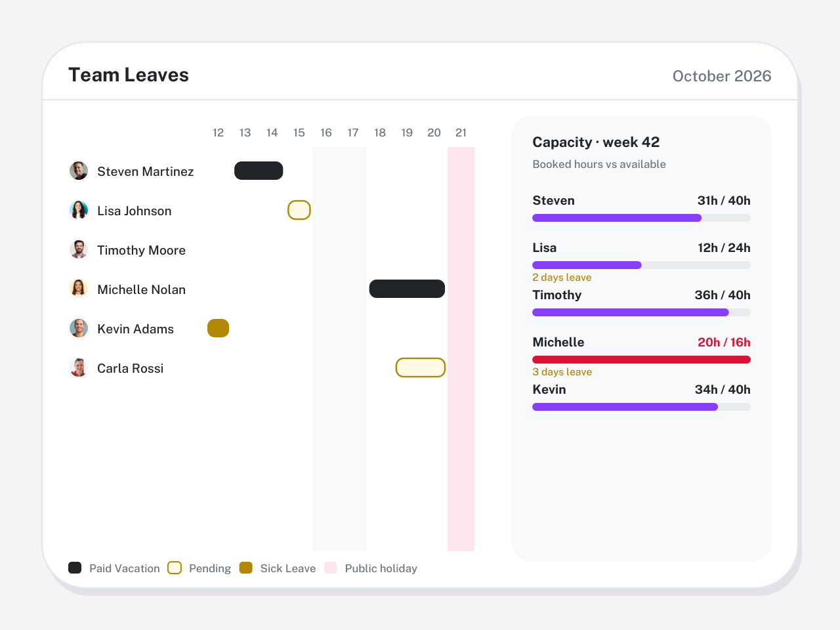The image size is (840, 630).
Task: Click the Team Leaves title
Action: click(x=129, y=75)
